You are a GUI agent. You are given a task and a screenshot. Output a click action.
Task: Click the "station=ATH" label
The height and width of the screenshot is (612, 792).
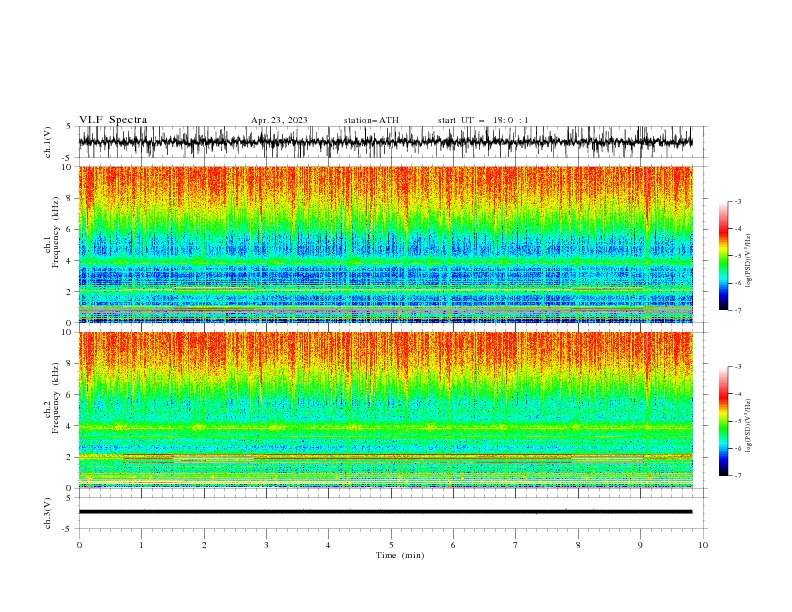pos(371,120)
